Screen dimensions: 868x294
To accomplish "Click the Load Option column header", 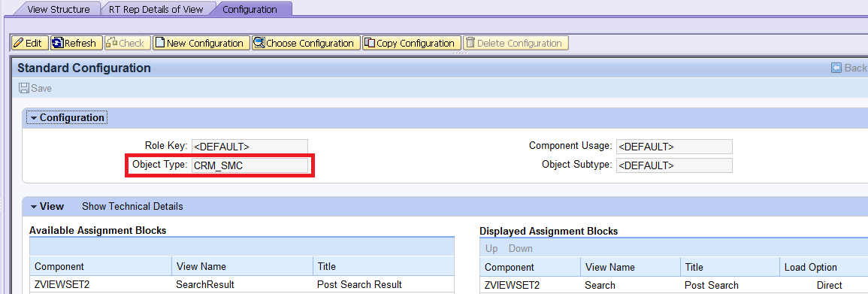I will coord(824,267).
